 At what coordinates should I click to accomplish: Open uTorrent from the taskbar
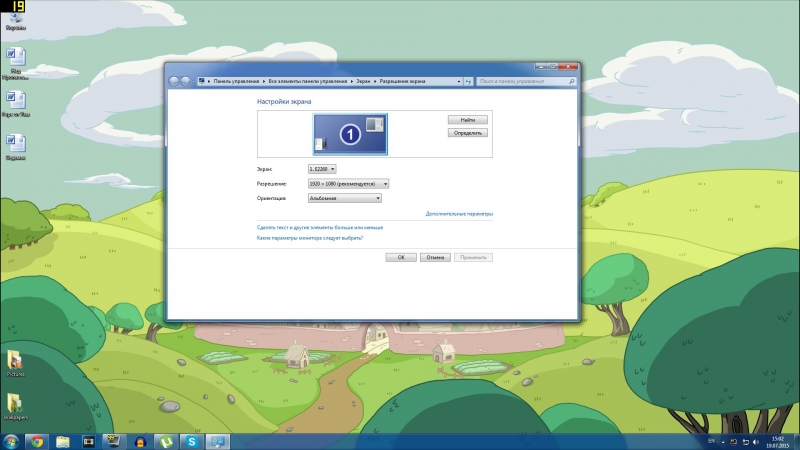tap(165, 442)
